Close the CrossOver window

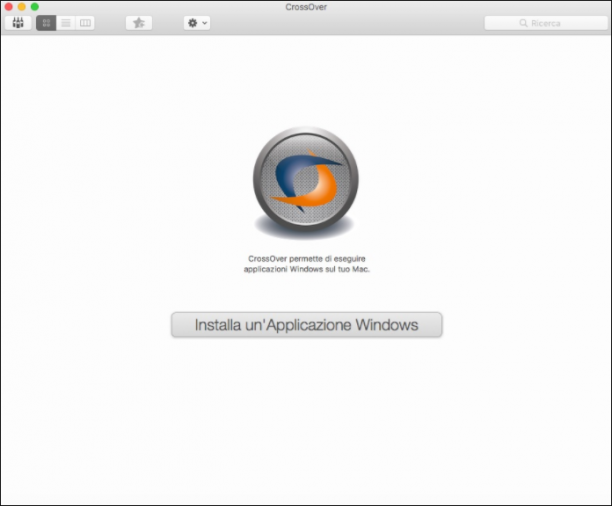pyautogui.click(x=9, y=7)
